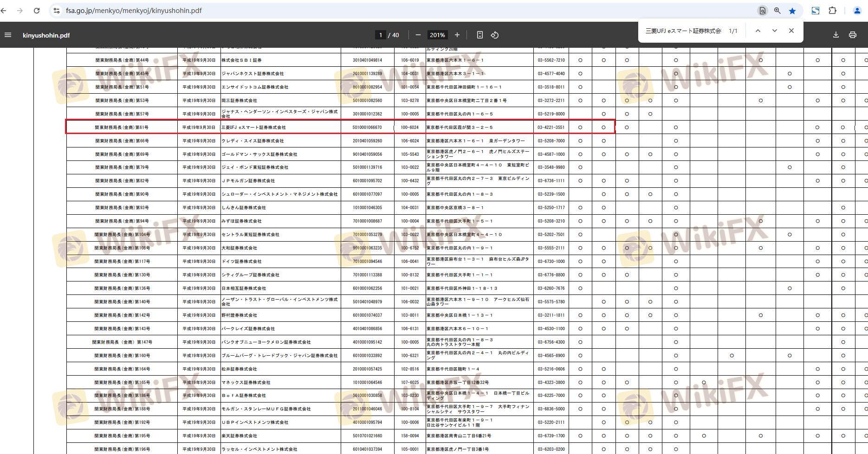Reload the kinyushohin.pdf page
868x454 pixels.
coord(37,11)
